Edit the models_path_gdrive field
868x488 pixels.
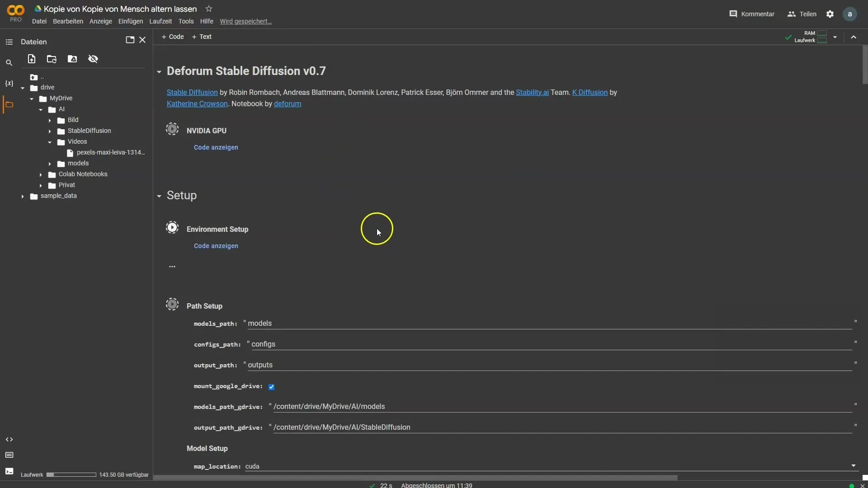click(x=562, y=407)
